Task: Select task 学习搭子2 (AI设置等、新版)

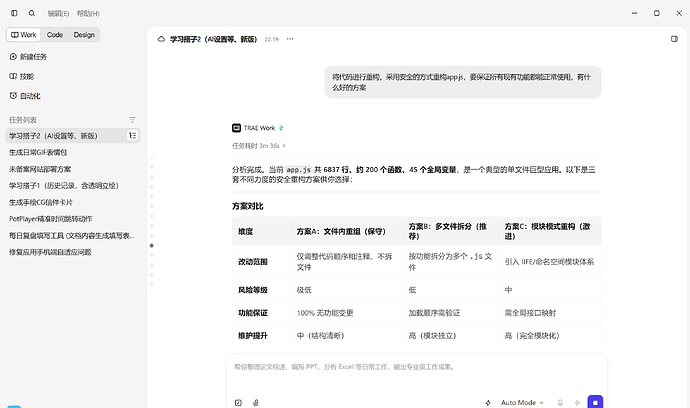Action: 73,136
